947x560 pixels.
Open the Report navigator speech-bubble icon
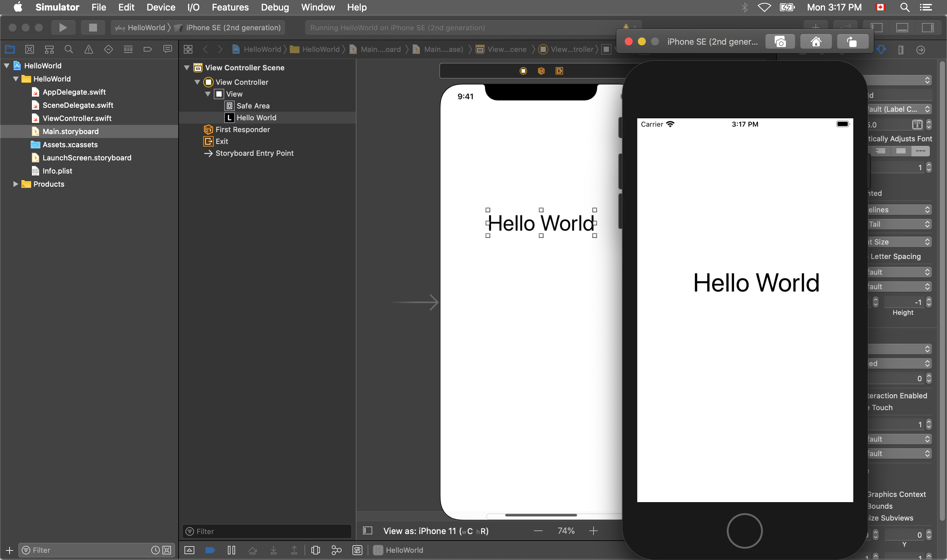(x=168, y=49)
